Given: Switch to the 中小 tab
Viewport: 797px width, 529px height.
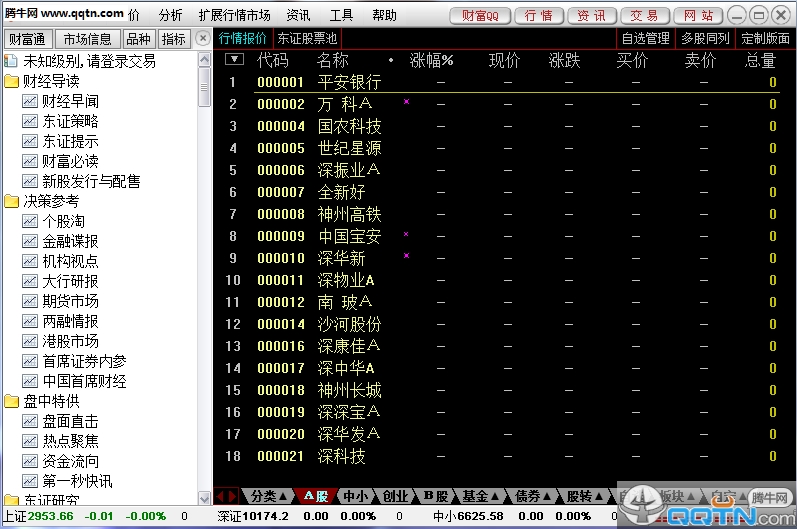Looking at the screenshot, I should coord(356,496).
